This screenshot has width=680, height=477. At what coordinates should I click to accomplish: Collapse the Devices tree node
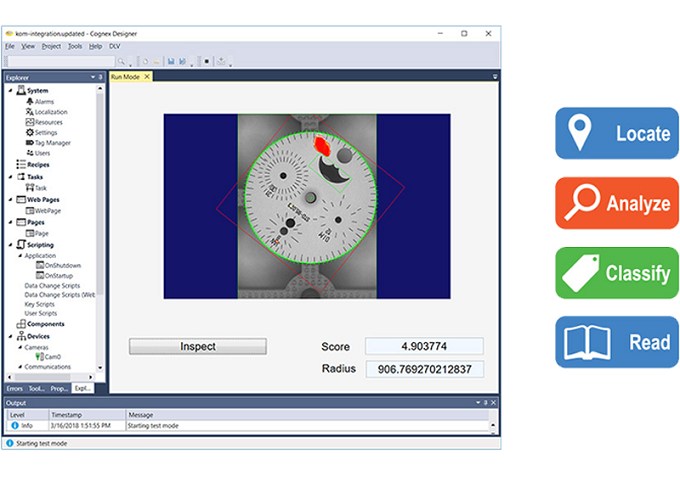click(10, 336)
